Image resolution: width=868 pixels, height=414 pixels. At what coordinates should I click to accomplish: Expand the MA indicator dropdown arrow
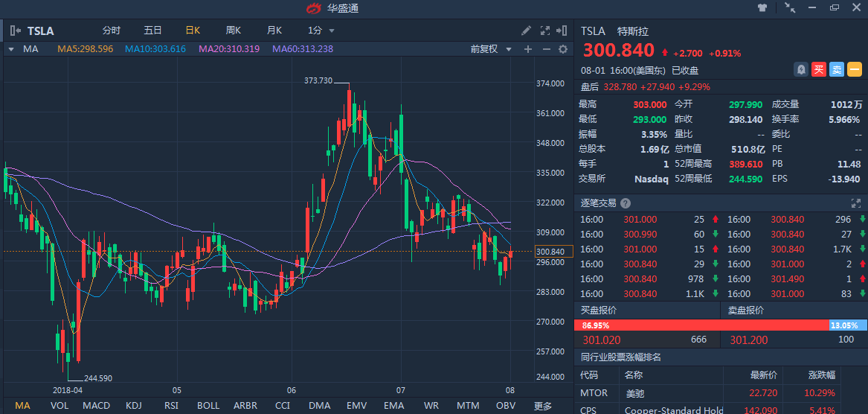pos(11,49)
